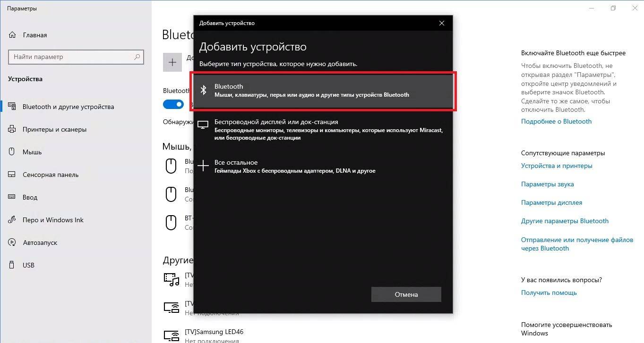Viewport: 644px width, 343px height.
Task: Click the Samsung LED46 TV device icon
Action: (171, 334)
